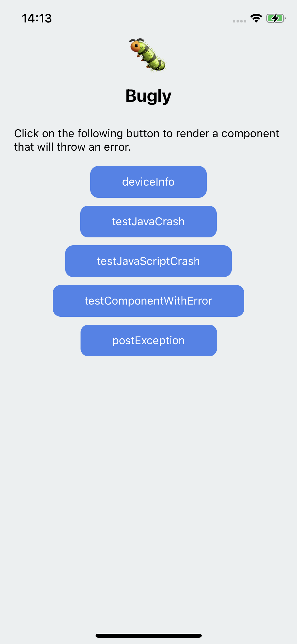Select the testComponentWithError button

(148, 301)
